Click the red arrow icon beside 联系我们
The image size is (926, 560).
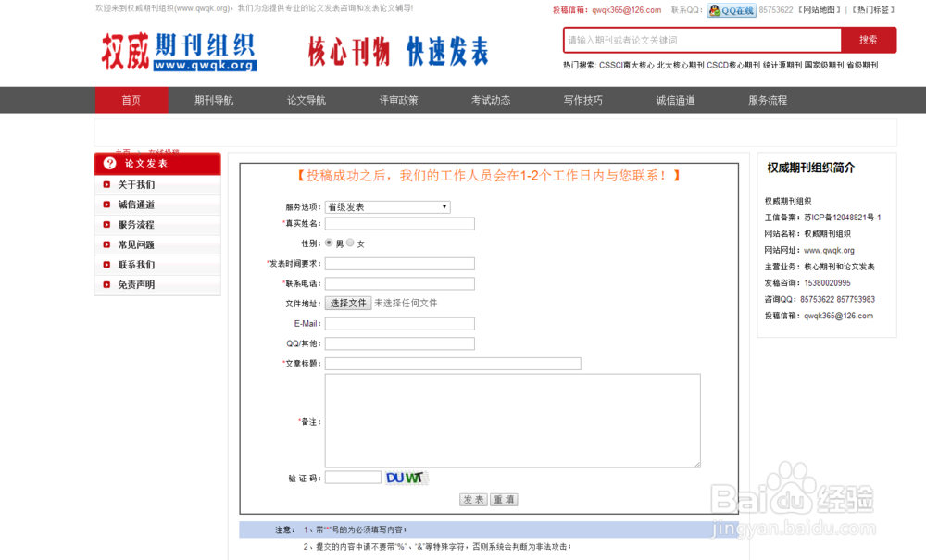click(x=106, y=264)
